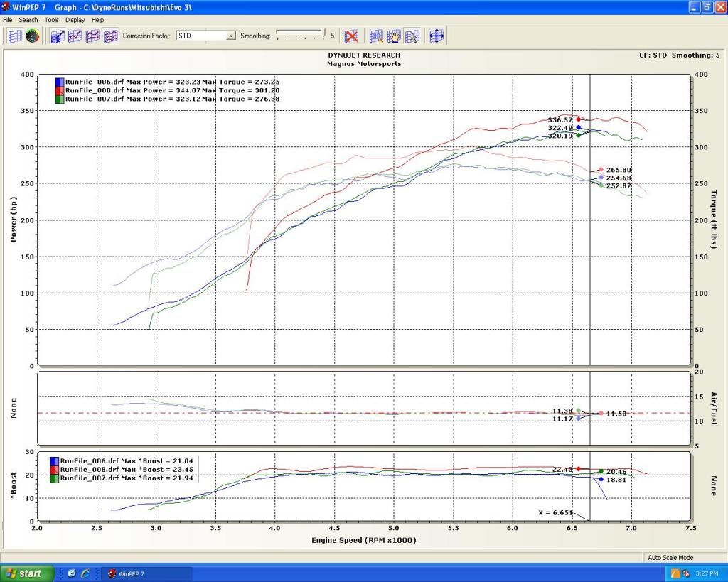Click the 22.43 boost value label
This screenshot has height=582, width=728.
tap(562, 470)
